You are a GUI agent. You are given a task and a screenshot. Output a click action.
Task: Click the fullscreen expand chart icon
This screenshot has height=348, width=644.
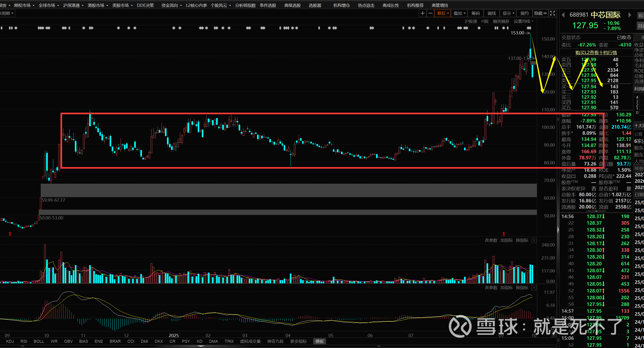[x=552, y=13]
